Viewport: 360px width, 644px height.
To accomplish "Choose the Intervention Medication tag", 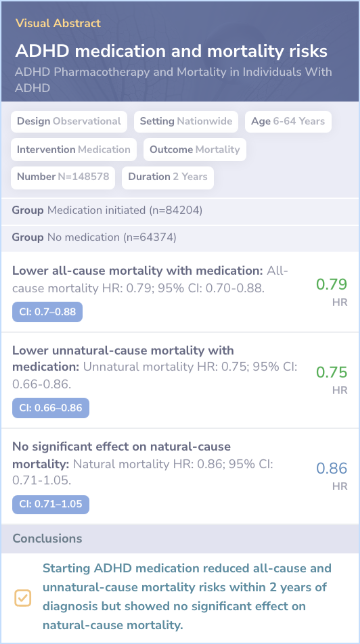I will (74, 150).
